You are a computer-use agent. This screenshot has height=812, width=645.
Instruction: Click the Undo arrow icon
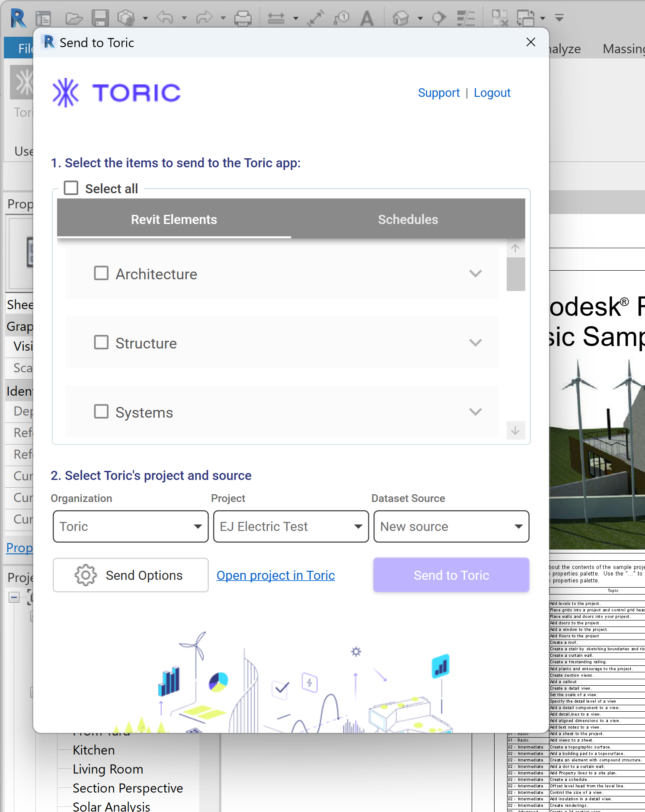(x=165, y=18)
